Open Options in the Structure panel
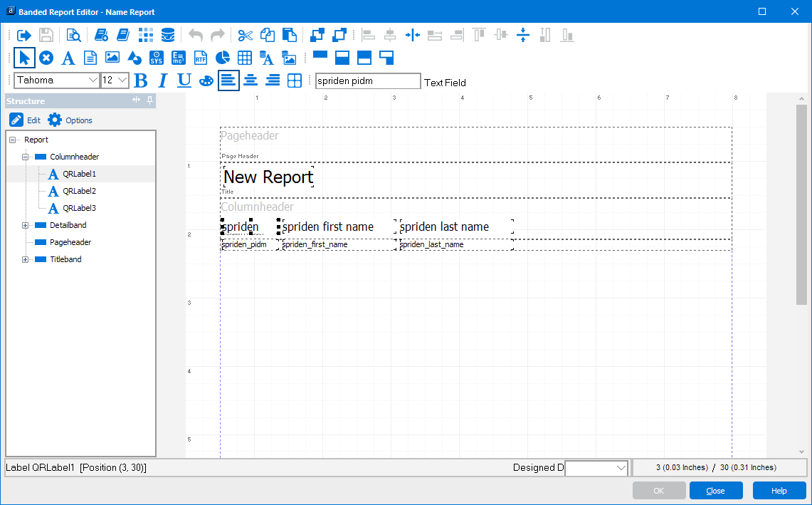The width and height of the screenshot is (812, 505). (x=70, y=120)
